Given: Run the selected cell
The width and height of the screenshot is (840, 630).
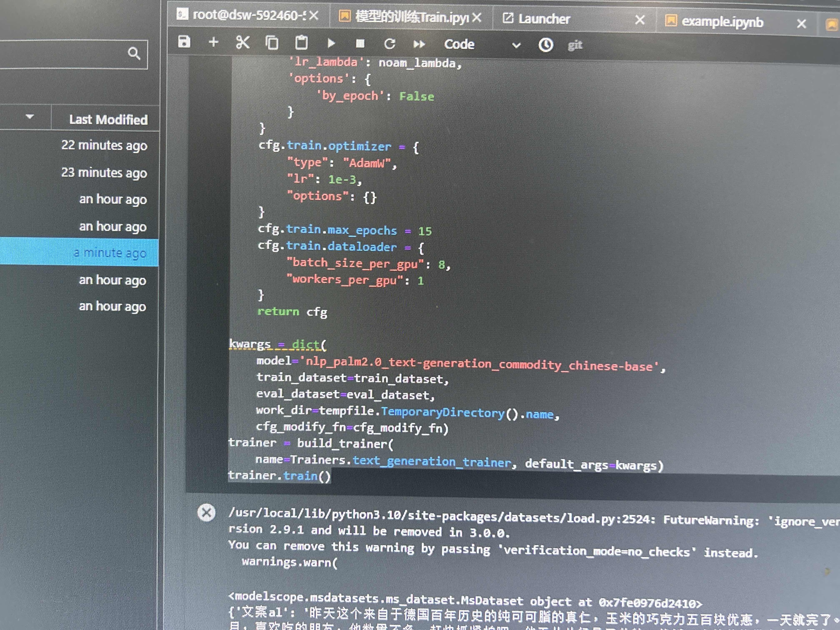Looking at the screenshot, I should tap(331, 43).
